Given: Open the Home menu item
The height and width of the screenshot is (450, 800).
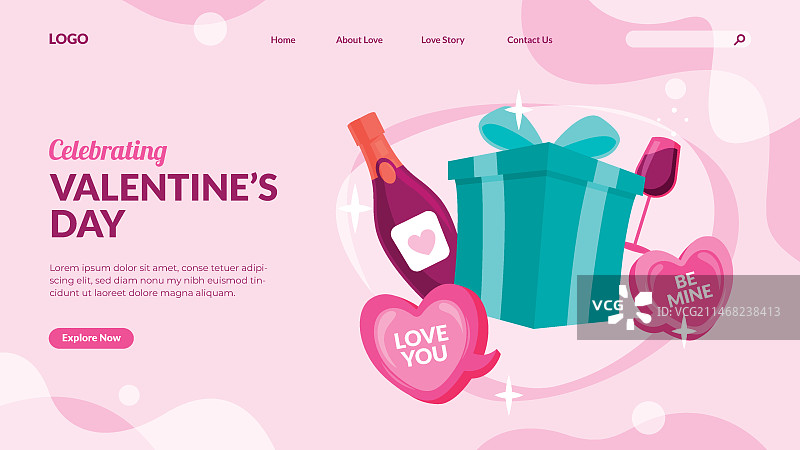Looking at the screenshot, I should coord(283,40).
